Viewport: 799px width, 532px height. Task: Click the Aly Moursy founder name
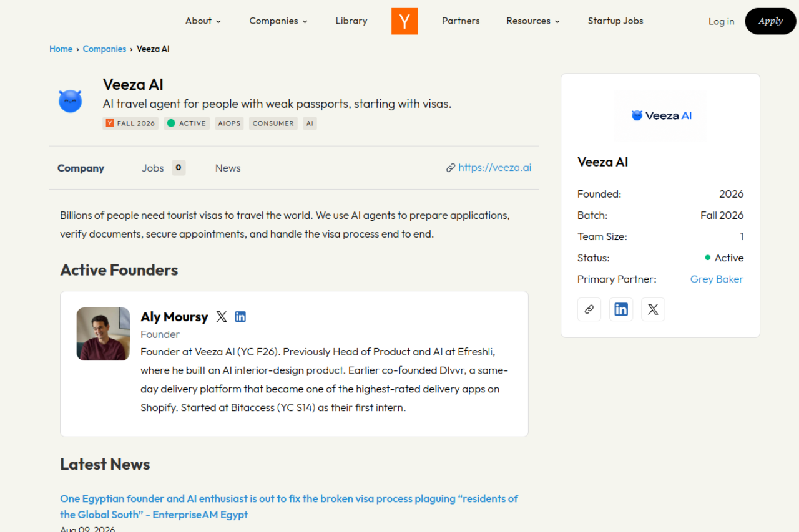(174, 317)
